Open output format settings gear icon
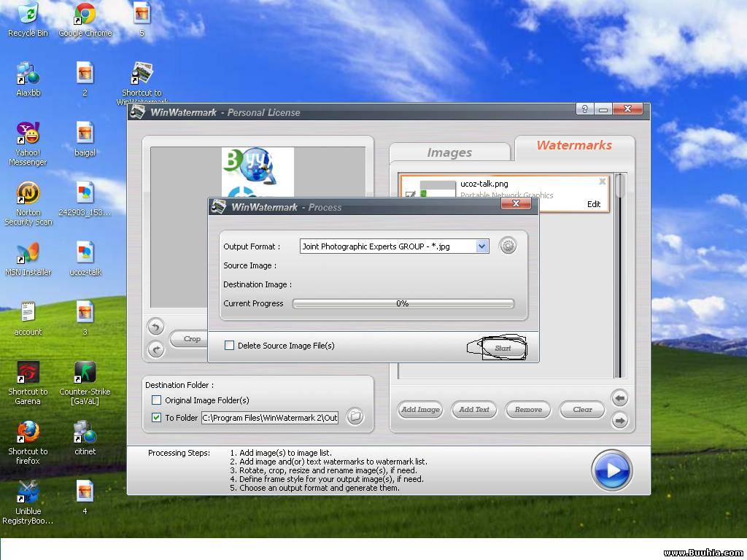 click(x=508, y=246)
